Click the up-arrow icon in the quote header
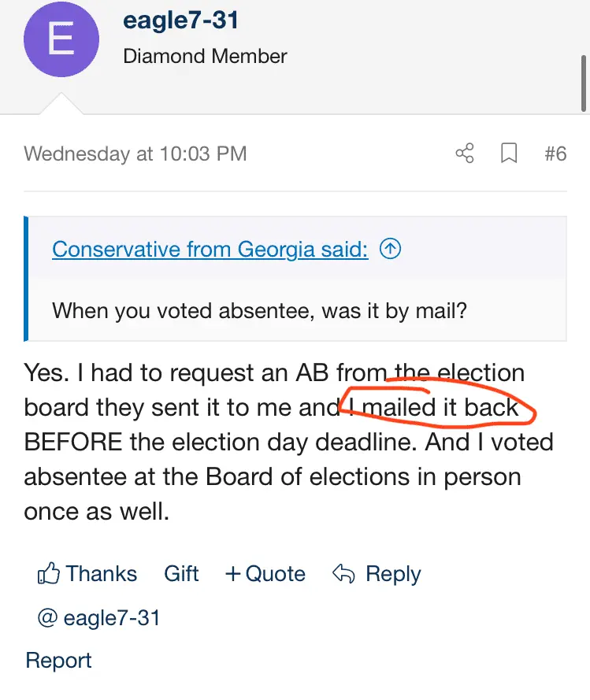 click(x=391, y=250)
